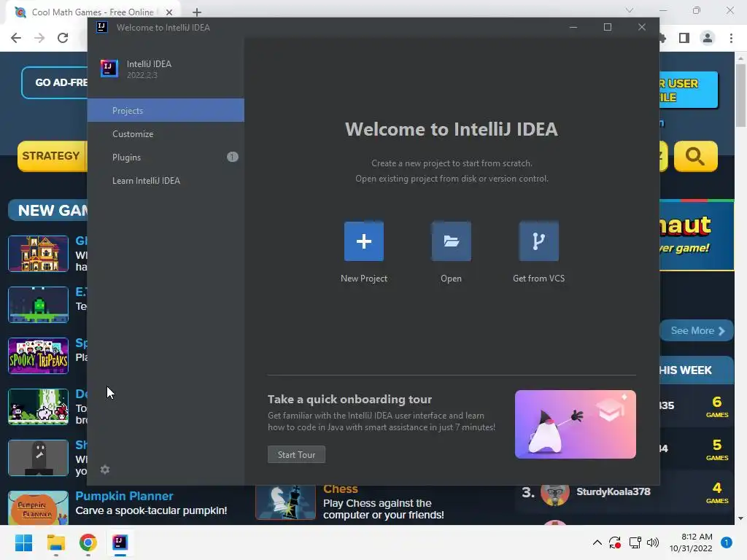Open the Spooky TriPeaks game thumbnail
Image resolution: width=747 pixels, height=560 pixels.
(38, 356)
